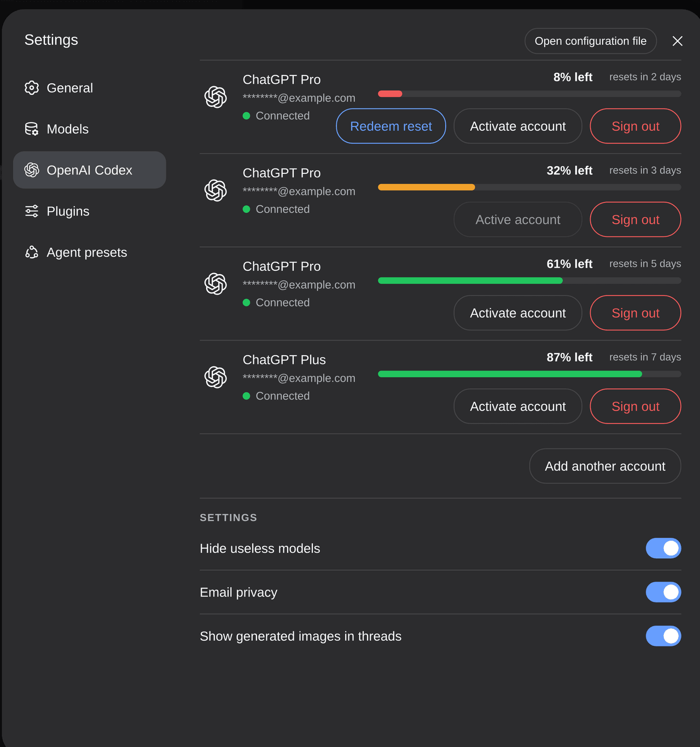700x747 pixels.
Task: Activate the account with 8% left
Action: pos(518,126)
